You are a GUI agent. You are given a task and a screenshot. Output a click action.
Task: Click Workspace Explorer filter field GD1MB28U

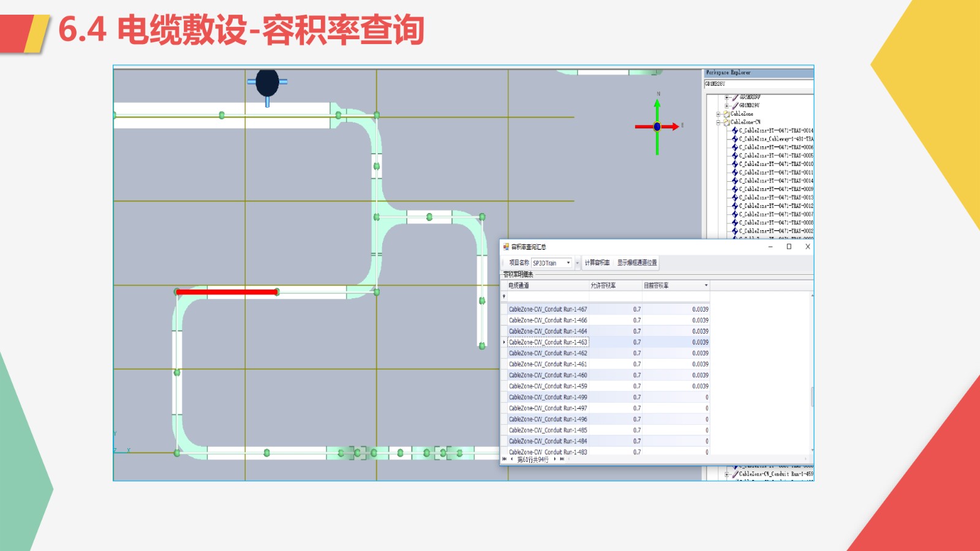(758, 84)
